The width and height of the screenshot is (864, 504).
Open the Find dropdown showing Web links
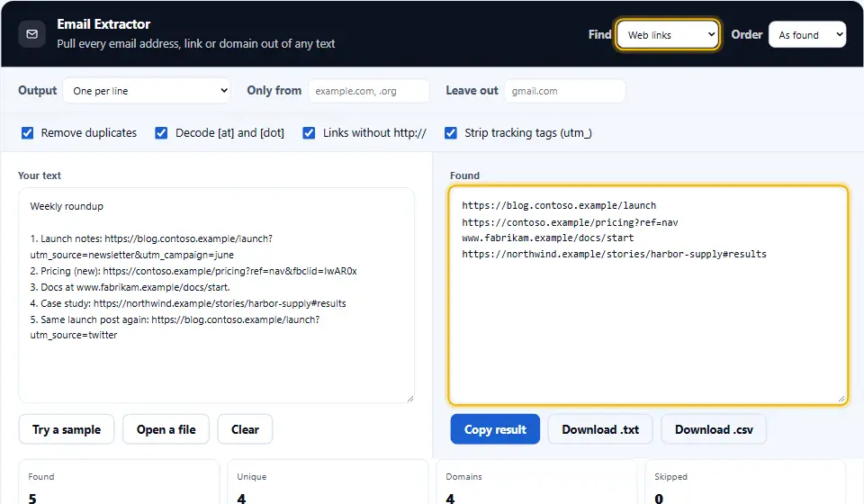click(x=667, y=35)
